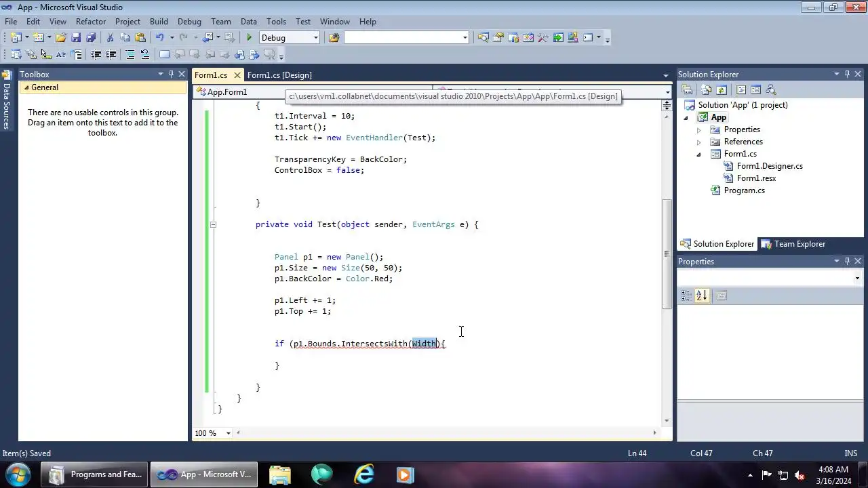Viewport: 868px width, 488px height.
Task: Undo the last edit with the Undo icon
Action: [x=160, y=38]
